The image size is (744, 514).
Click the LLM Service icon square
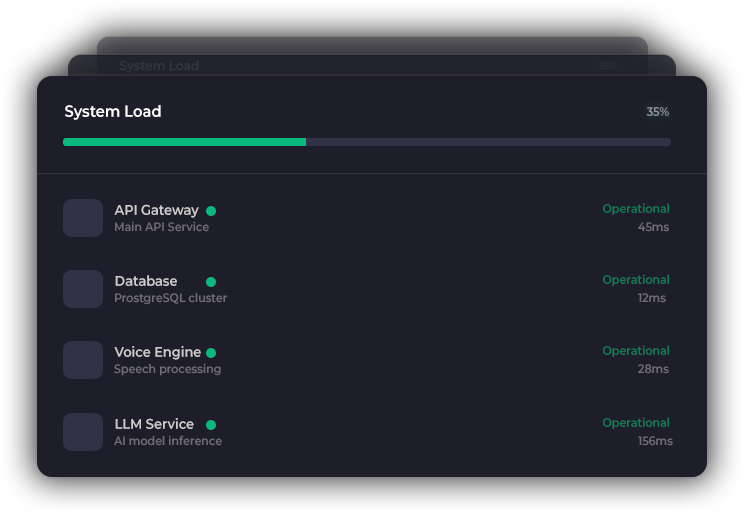(x=83, y=432)
